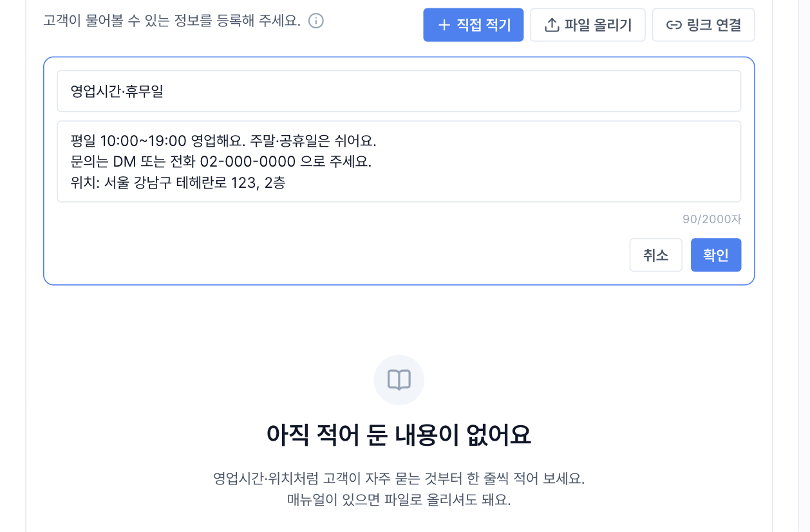810x532 pixels.
Task: Click the text 고객이 물어볼 수 있는 정보를 등록해 주세요.
Action: [x=172, y=21]
